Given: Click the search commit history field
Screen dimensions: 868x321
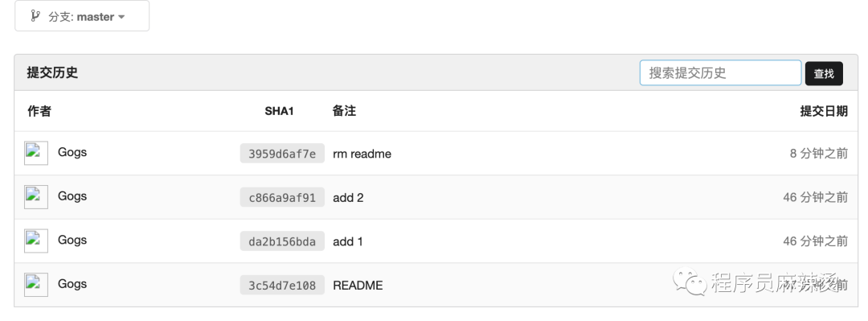Looking at the screenshot, I should [x=720, y=72].
